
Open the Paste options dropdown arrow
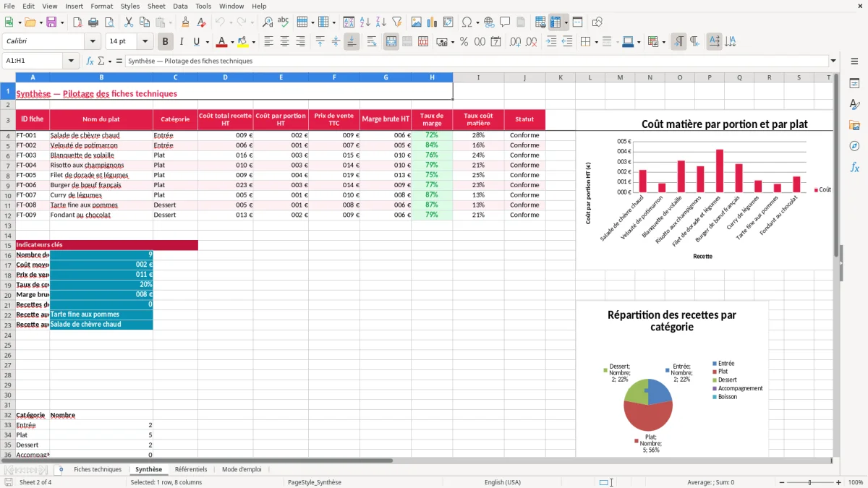tap(170, 22)
